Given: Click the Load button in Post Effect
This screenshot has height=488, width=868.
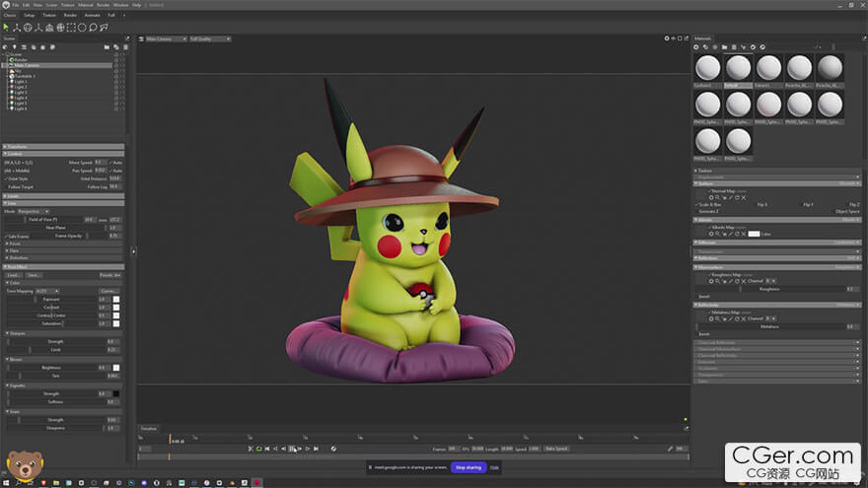Looking at the screenshot, I should pyautogui.click(x=14, y=275).
